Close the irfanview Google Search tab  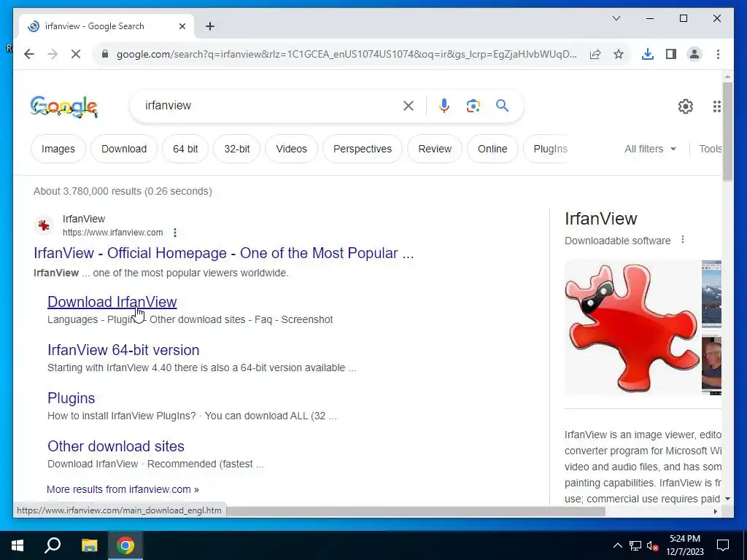tap(182, 26)
